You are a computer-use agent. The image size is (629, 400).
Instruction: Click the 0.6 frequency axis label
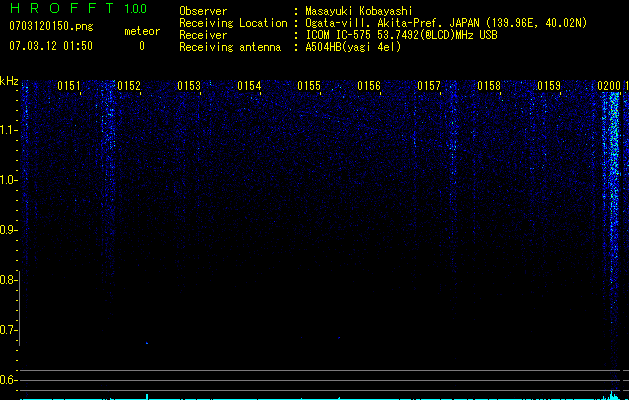(x=7, y=380)
